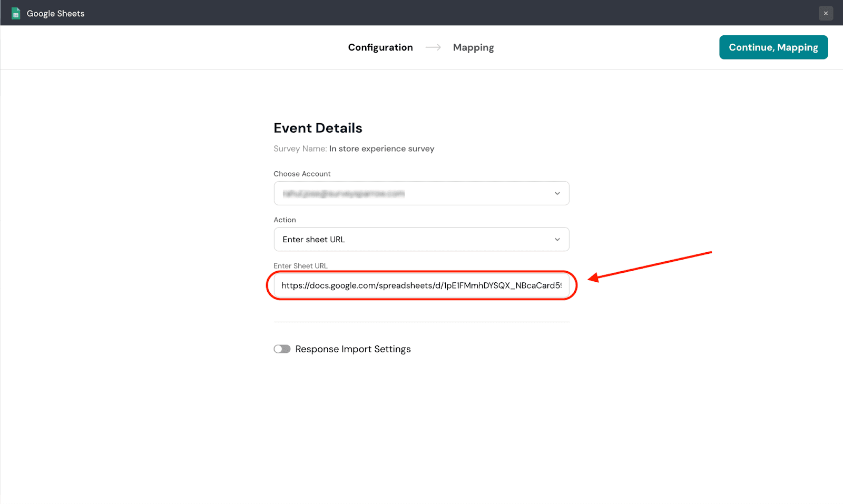
Task: Go to the Mapping step tab
Action: coord(473,47)
